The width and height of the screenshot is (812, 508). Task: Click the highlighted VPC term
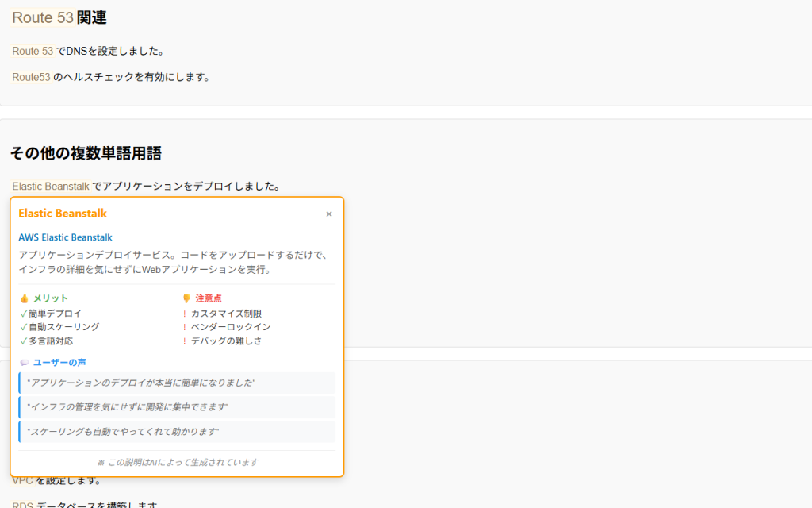pyautogui.click(x=22, y=480)
